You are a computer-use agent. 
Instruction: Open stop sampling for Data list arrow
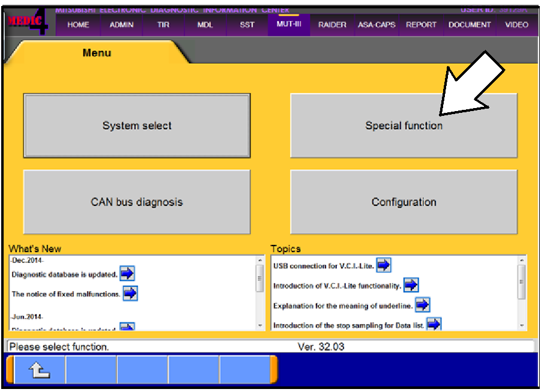[434, 325]
